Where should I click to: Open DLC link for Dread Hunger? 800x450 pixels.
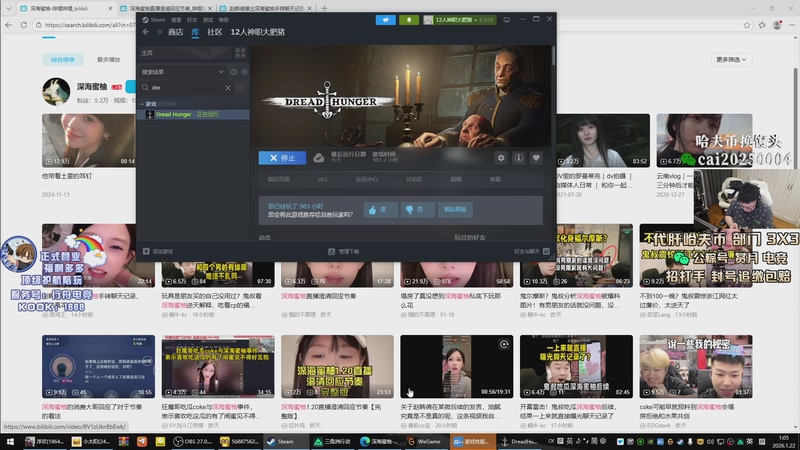[323, 180]
